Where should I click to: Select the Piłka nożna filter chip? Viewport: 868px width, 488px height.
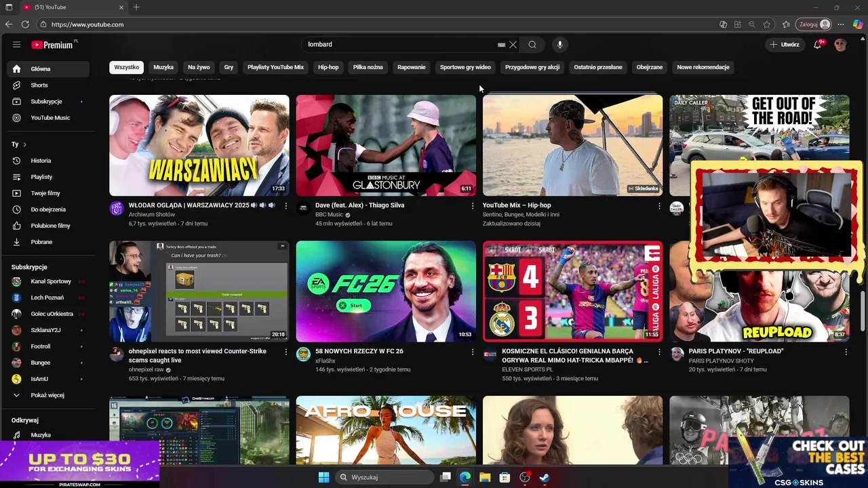(368, 67)
